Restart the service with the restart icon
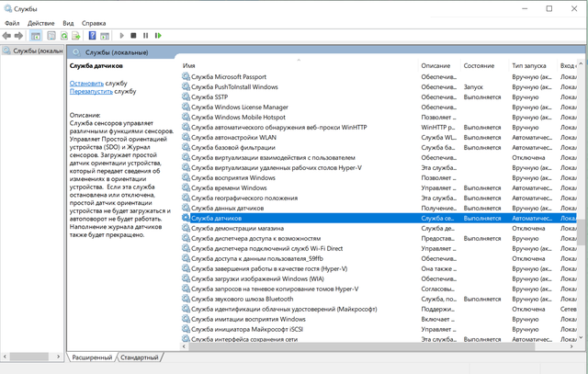 point(158,36)
